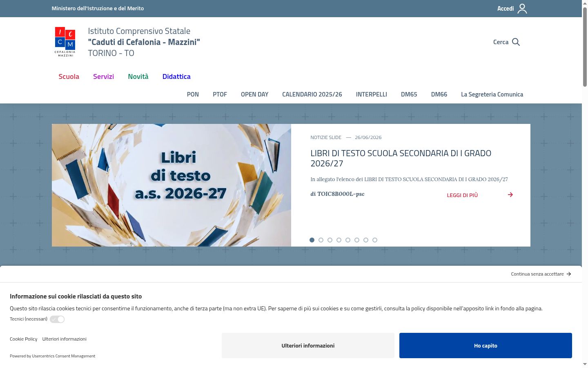
Task: Click the small Ulteriori informazioni text link
Action: tap(64, 339)
